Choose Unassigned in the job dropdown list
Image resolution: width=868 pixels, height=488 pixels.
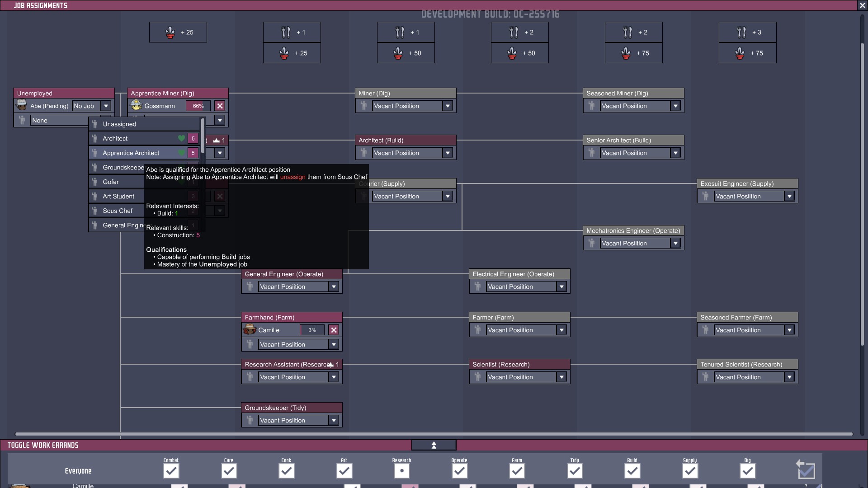coord(119,124)
